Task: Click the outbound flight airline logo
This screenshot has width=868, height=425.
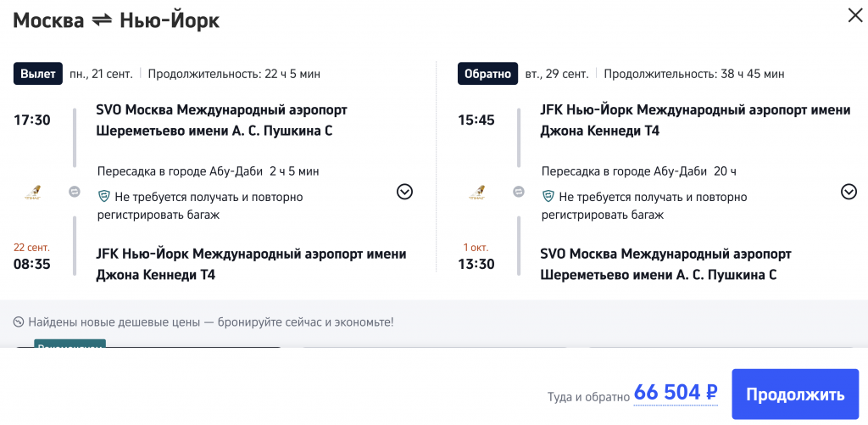Action: (33, 193)
